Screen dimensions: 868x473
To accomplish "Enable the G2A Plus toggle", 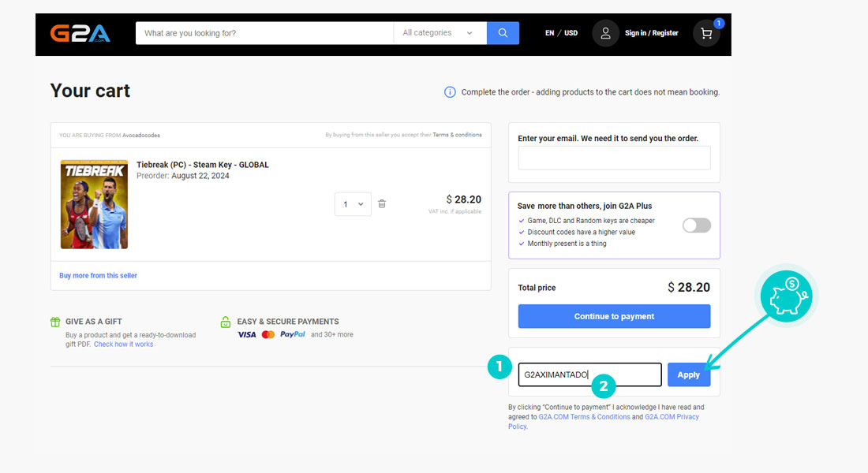I will pyautogui.click(x=696, y=225).
